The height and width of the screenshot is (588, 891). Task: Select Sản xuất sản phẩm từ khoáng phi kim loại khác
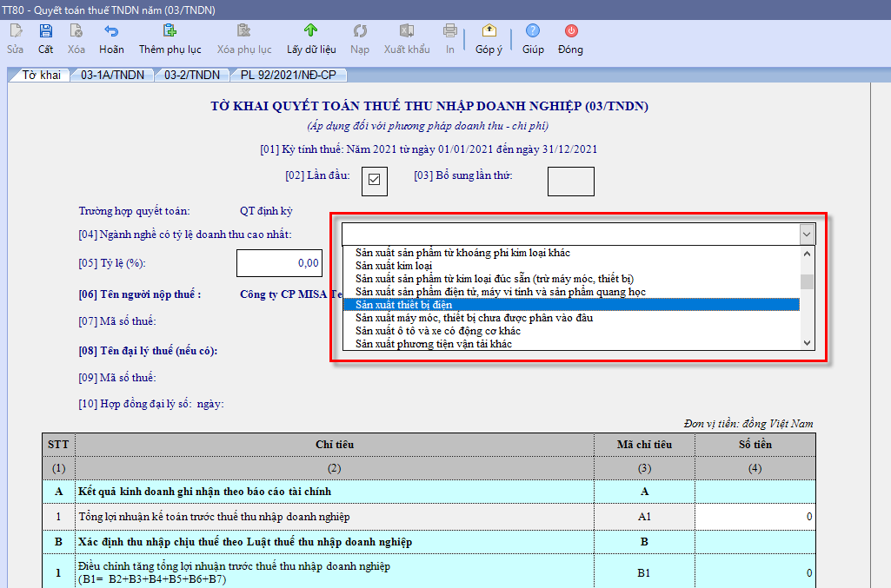[571, 253]
